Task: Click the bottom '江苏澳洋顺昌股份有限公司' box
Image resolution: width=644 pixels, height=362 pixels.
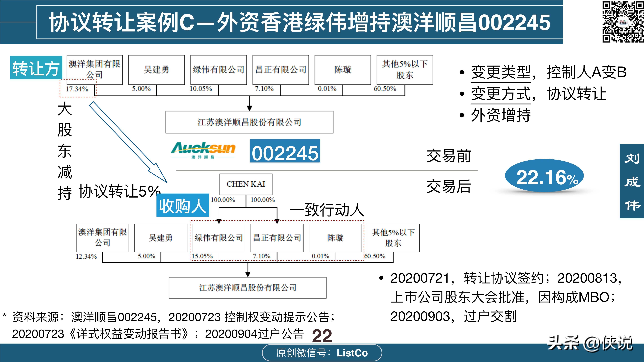Action: 248,288
